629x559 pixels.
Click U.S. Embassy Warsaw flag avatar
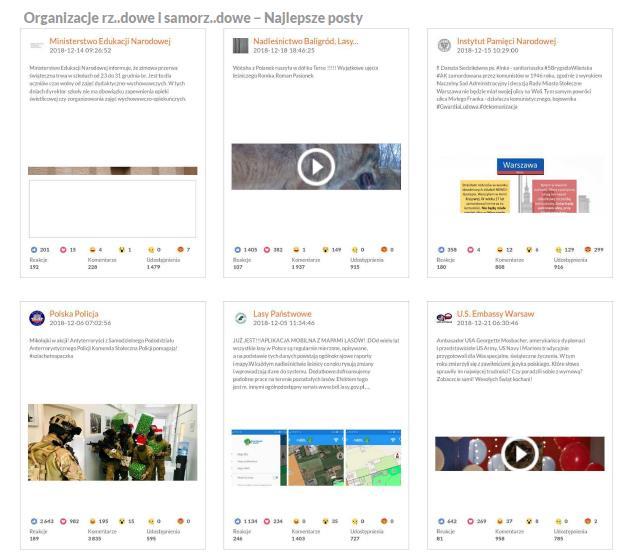pyautogui.click(x=444, y=318)
